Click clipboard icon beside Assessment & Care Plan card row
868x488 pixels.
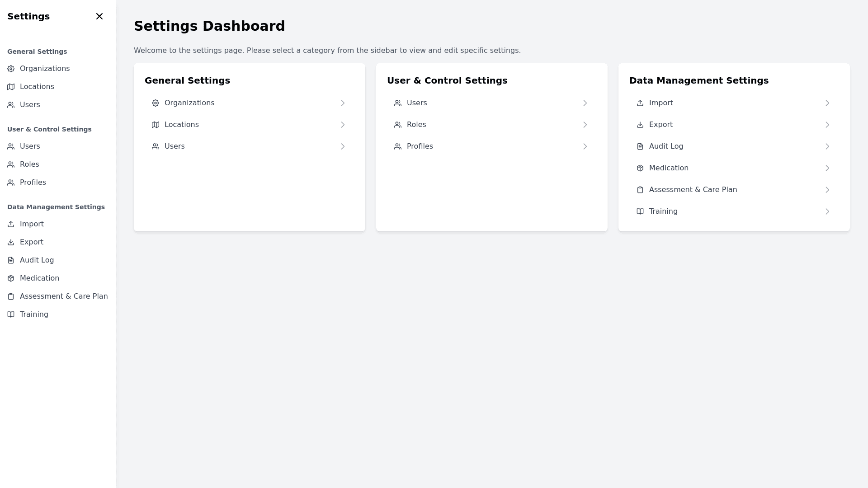(x=640, y=190)
